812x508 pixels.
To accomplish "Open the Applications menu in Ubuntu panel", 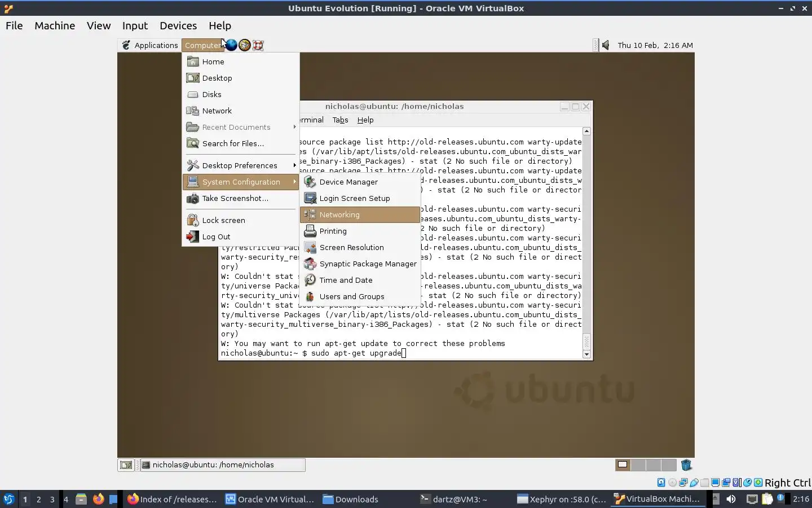I will 150,45.
